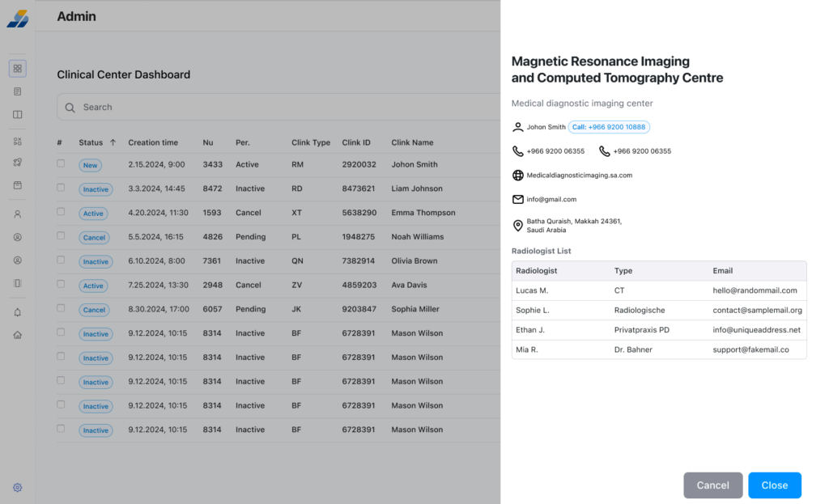Screen dimensions: 829x504
Task: Select the checkbox for Emma Thompson row
Action: click(x=61, y=212)
